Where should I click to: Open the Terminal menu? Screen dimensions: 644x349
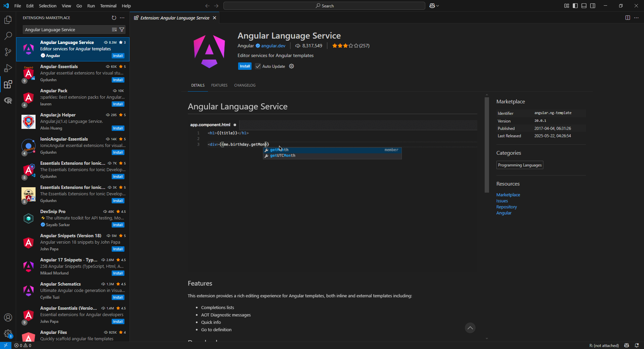pyautogui.click(x=108, y=6)
